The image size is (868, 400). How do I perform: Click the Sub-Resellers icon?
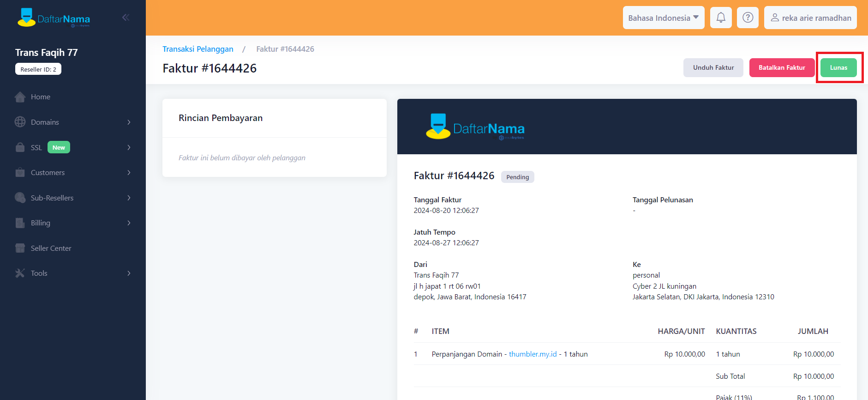tap(20, 198)
